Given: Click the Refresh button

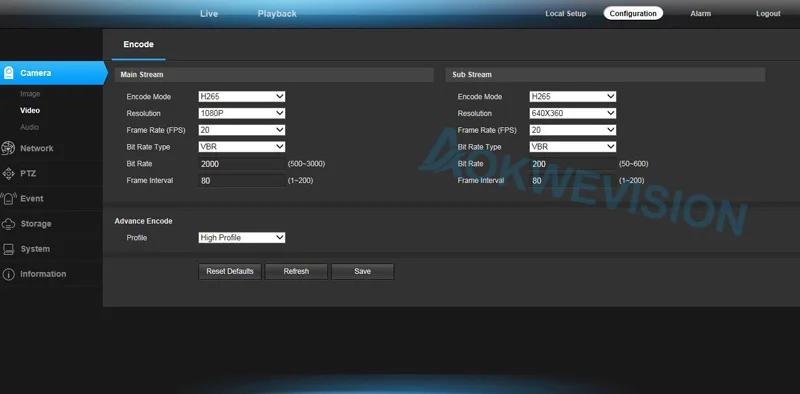Looking at the screenshot, I should (x=296, y=272).
